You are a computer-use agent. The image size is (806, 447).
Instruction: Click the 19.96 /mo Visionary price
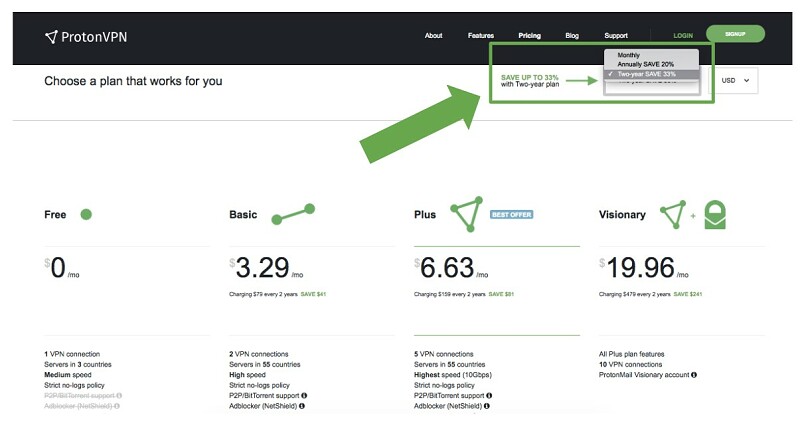click(x=644, y=268)
